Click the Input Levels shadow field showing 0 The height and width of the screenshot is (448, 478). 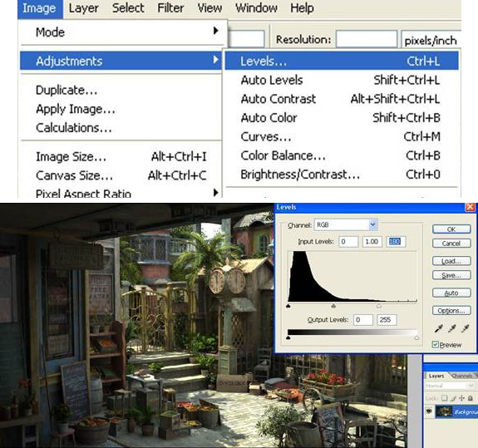coord(348,242)
